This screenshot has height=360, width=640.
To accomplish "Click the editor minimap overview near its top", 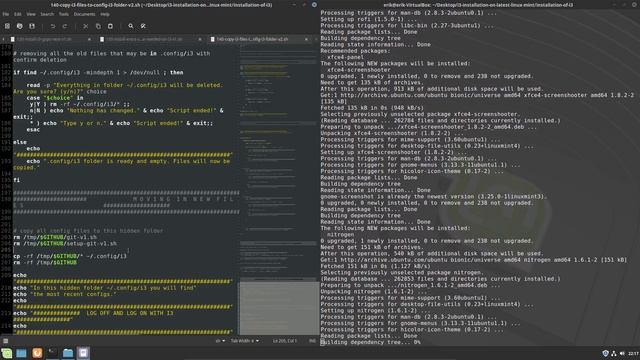I will coord(279,53).
